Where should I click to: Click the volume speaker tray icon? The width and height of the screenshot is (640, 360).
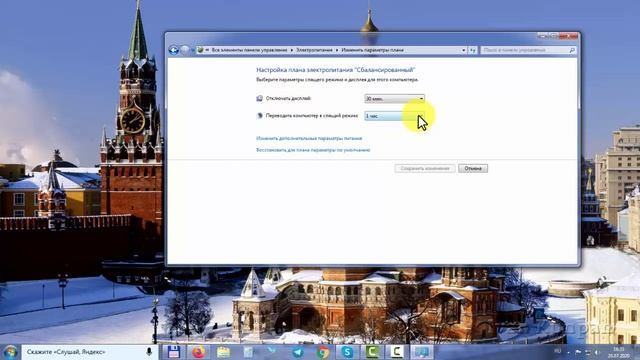pos(598,352)
